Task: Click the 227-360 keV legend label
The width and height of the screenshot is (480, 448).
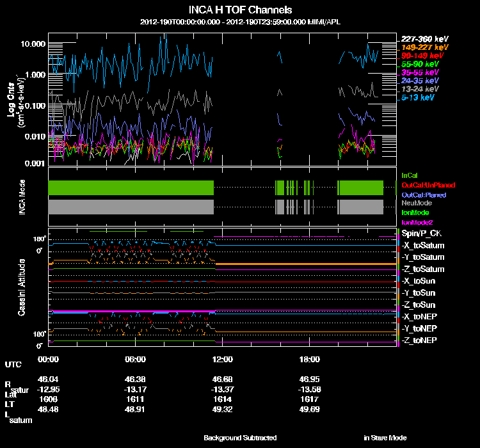Action: tap(420, 39)
